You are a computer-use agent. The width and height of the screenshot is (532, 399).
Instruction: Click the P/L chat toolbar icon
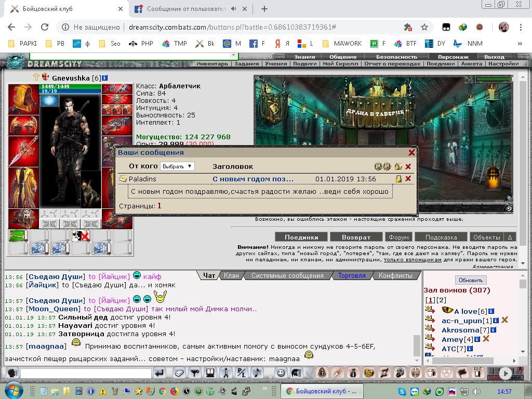[242, 373]
